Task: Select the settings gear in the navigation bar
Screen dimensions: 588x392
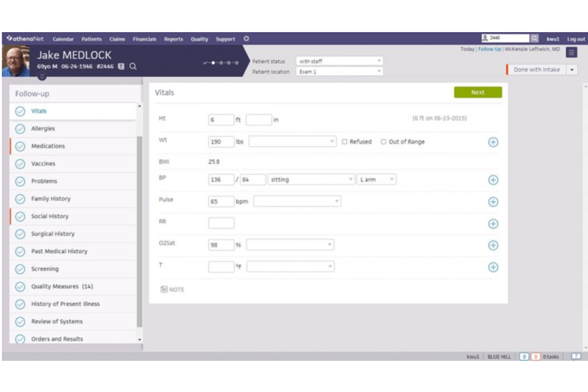Action: click(x=246, y=39)
